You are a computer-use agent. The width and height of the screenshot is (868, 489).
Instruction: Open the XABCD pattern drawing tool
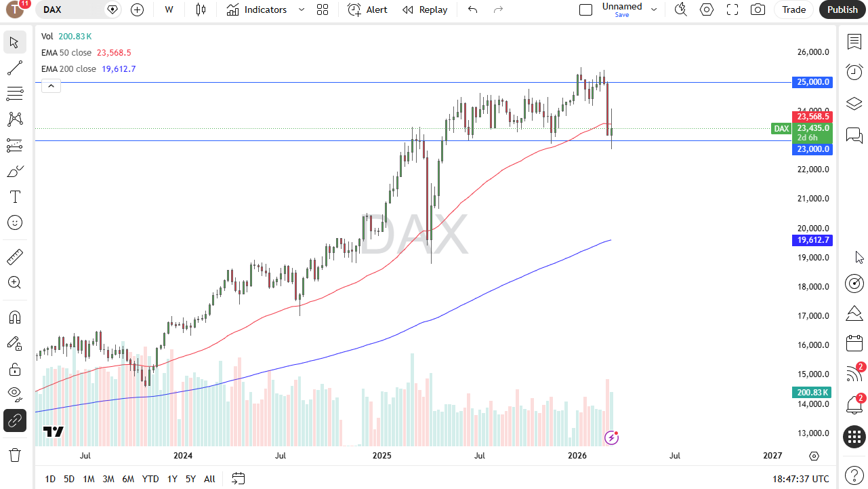14,119
